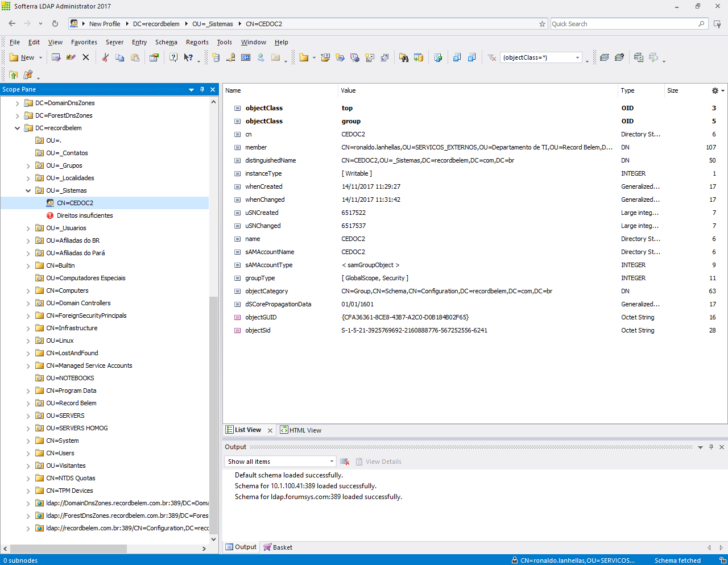Image resolution: width=728 pixels, height=565 pixels.
Task: Select the Output tab at bottom
Action: [x=241, y=547]
